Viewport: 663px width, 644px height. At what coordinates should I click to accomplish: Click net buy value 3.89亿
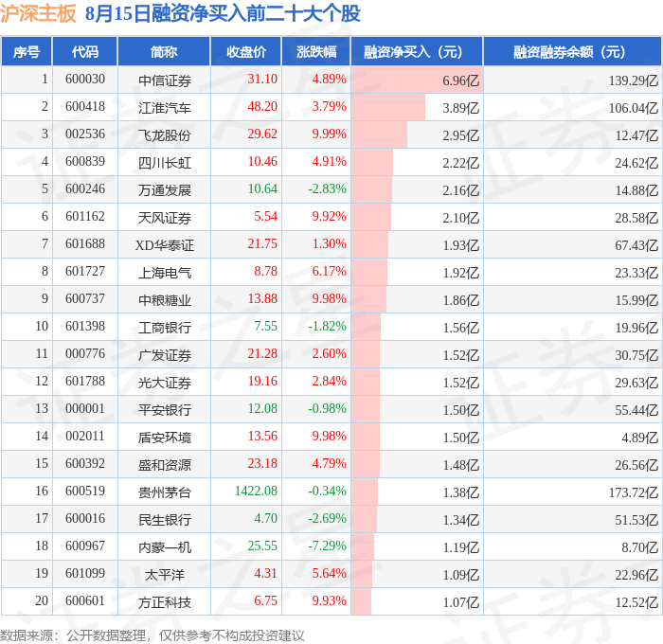(x=461, y=108)
